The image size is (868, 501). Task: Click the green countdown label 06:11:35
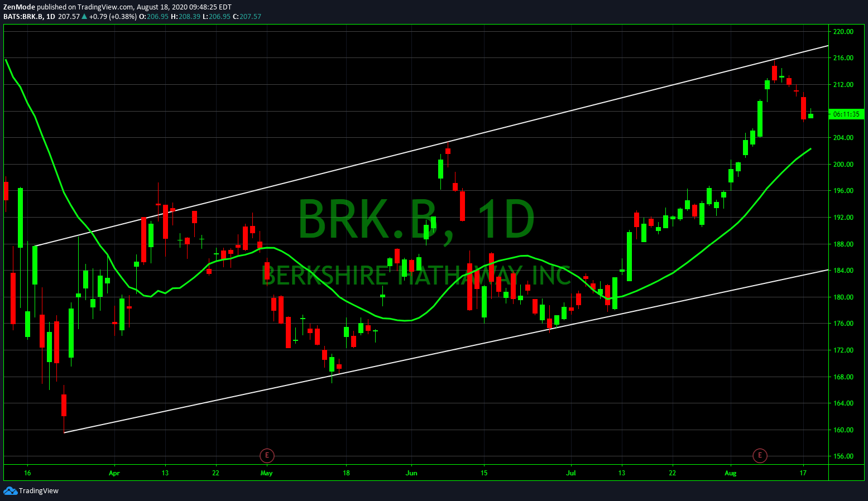846,114
